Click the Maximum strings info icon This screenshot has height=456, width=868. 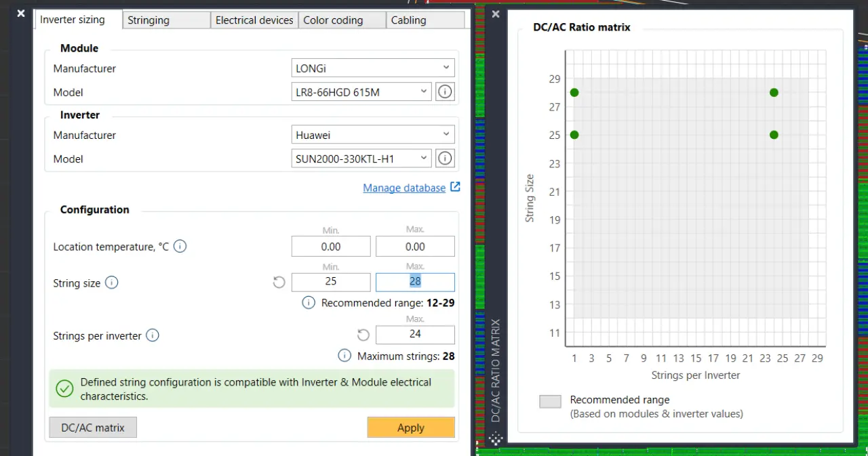pos(344,356)
